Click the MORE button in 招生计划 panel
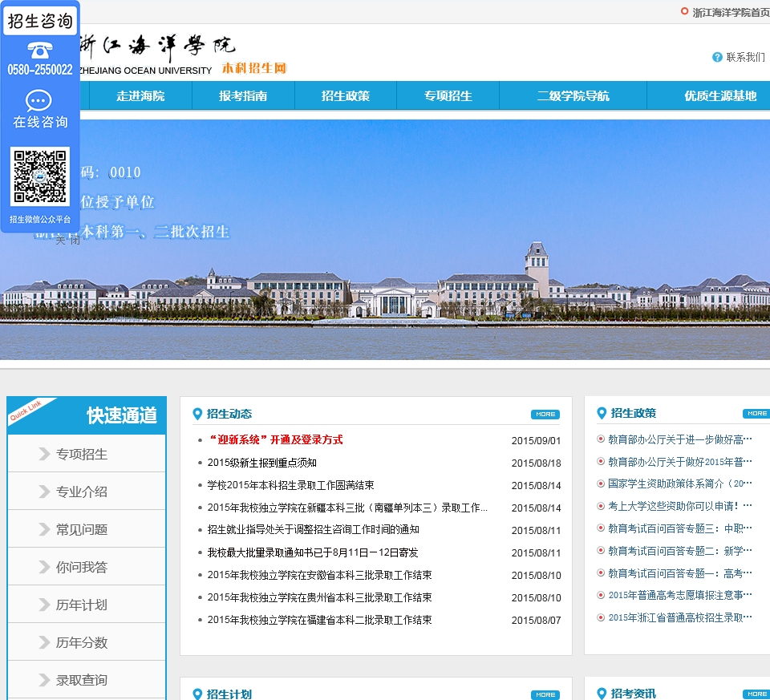 tap(545, 694)
